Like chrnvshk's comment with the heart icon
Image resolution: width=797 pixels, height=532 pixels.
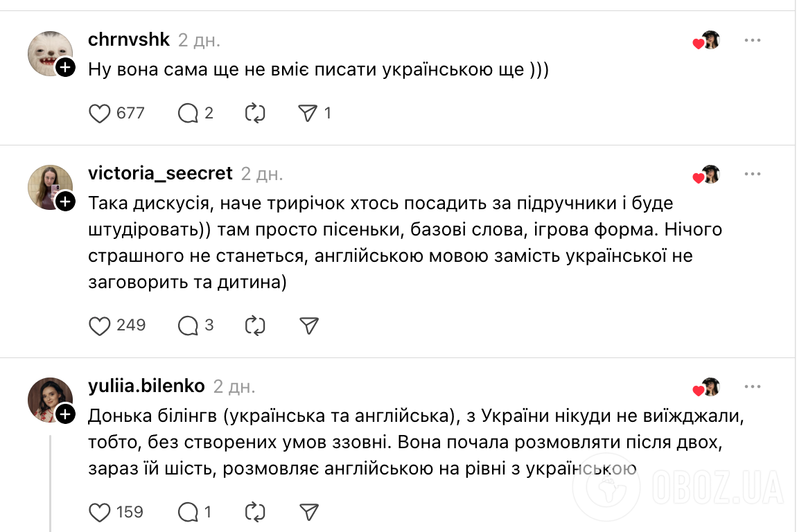[x=98, y=113]
